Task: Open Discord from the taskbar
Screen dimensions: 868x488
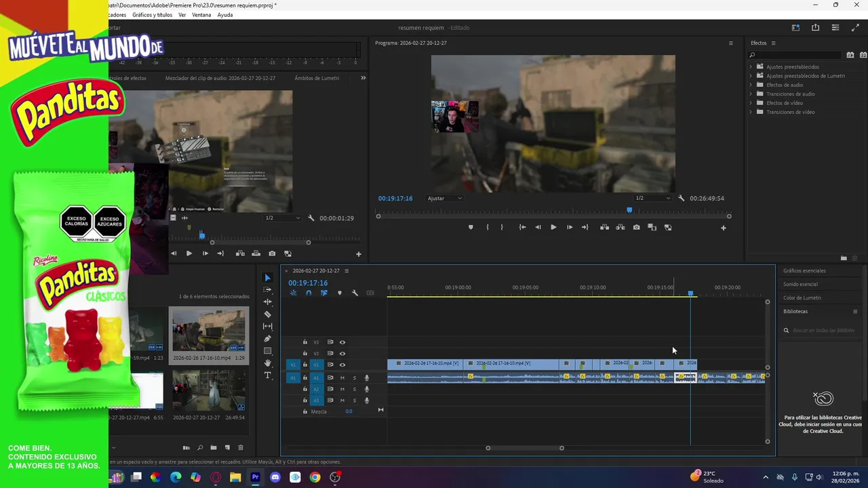Action: pos(275,477)
